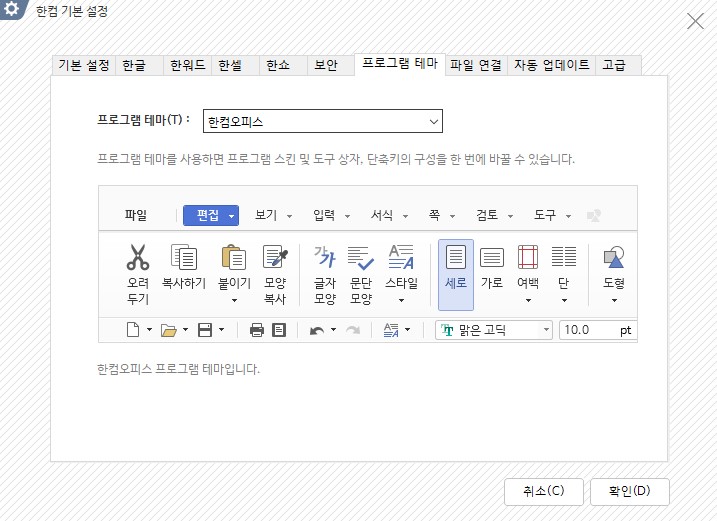The image size is (717, 521).
Task: Click the 편집 menu in preview
Action: click(211, 215)
